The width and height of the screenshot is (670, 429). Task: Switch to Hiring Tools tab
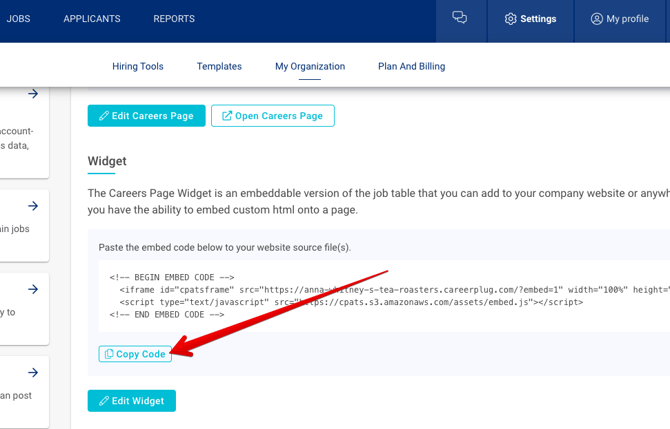[x=138, y=67]
